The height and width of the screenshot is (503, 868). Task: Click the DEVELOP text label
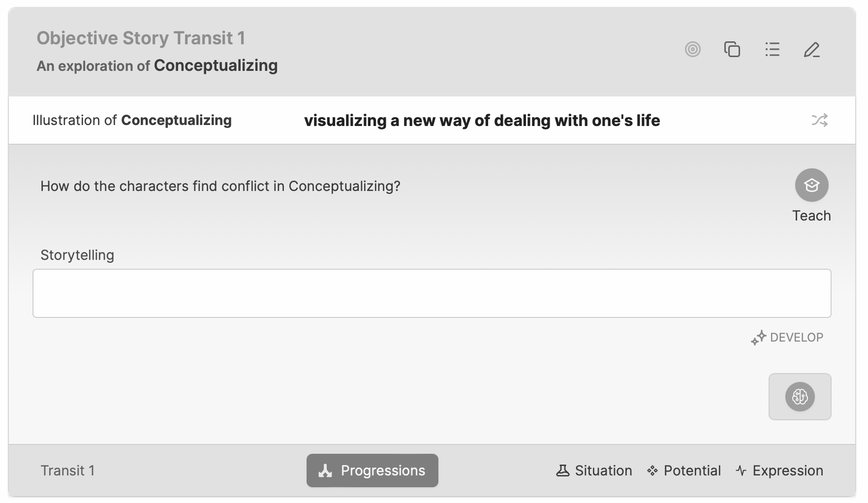[x=796, y=338]
